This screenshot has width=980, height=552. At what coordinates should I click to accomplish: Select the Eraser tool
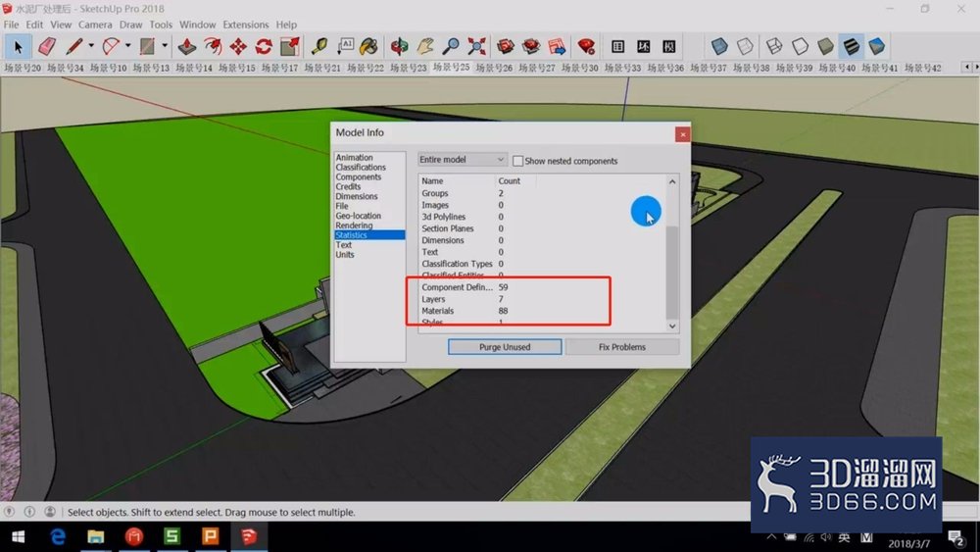pyautogui.click(x=46, y=46)
